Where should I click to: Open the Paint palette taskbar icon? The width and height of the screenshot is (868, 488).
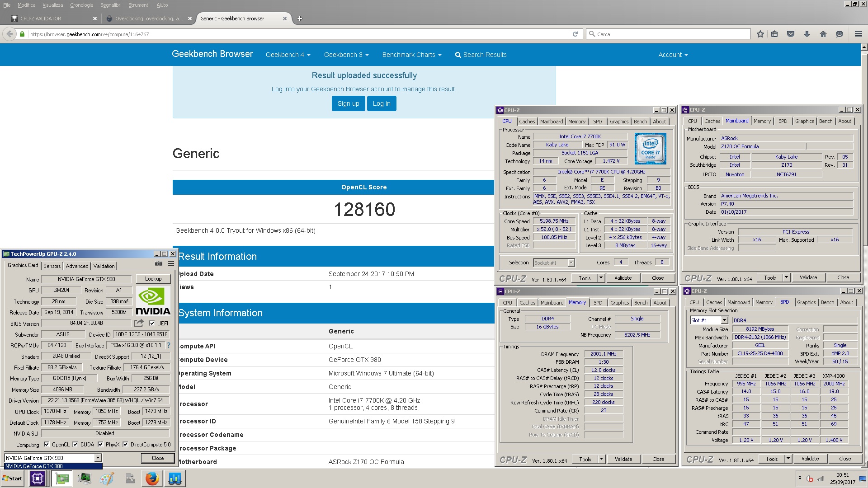click(107, 479)
